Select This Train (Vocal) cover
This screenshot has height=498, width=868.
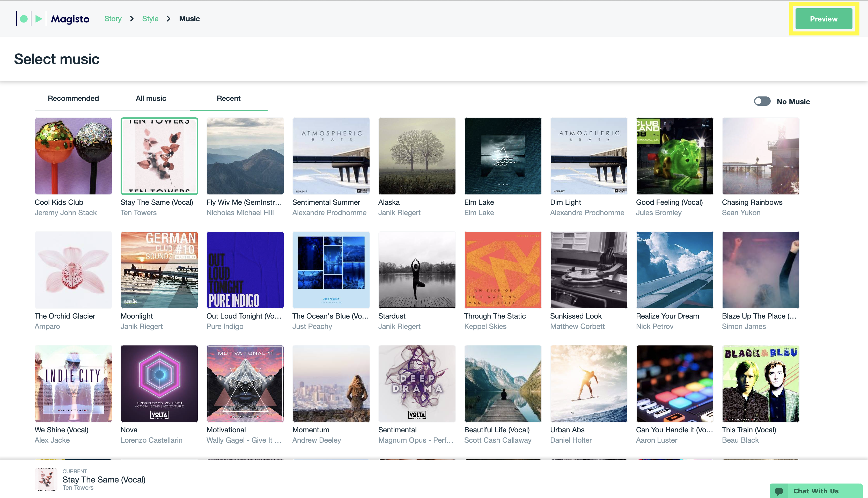(761, 384)
